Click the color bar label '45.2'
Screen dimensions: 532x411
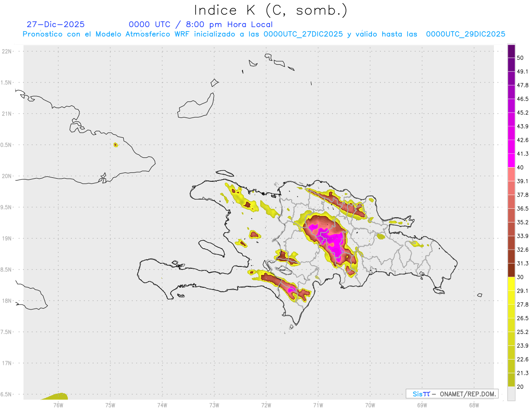(x=523, y=113)
